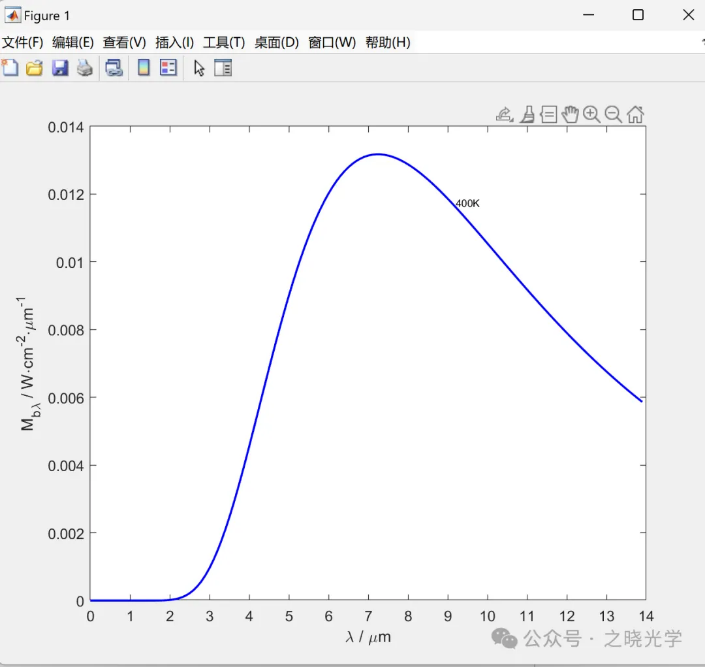This screenshot has height=667, width=705.
Task: Expand the axes export options icon
Action: click(504, 114)
